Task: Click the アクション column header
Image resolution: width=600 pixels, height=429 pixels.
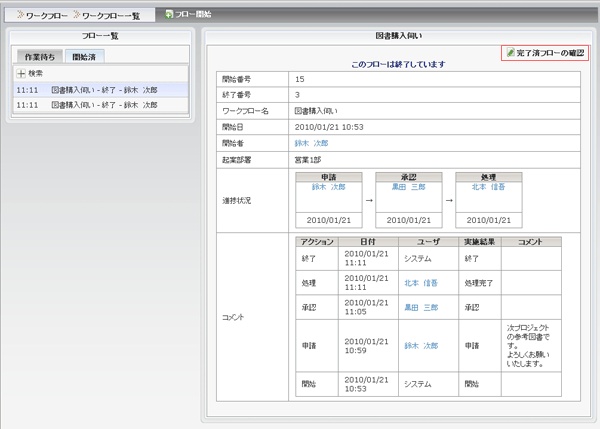Action: coord(317,241)
